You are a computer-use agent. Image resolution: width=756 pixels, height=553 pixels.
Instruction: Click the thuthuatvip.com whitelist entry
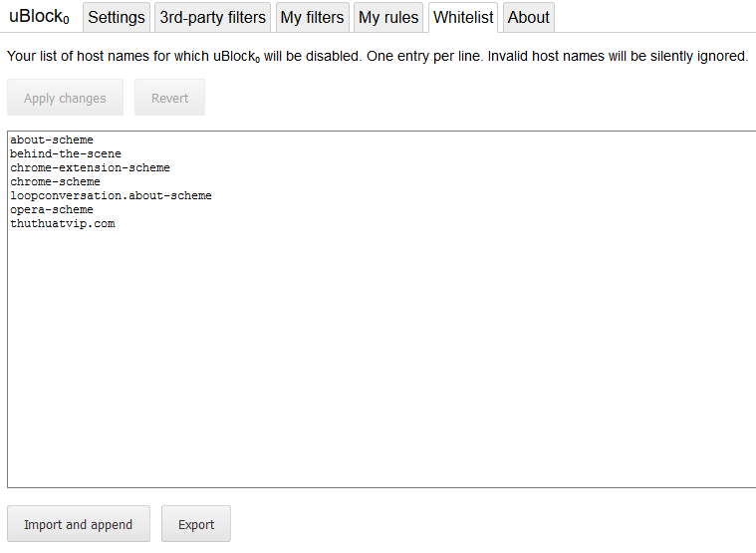click(63, 224)
